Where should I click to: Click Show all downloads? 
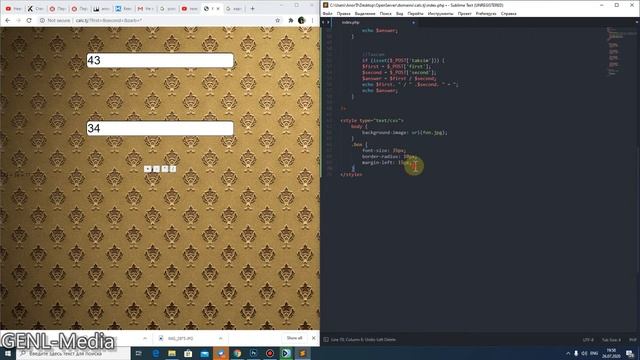[x=294, y=338]
